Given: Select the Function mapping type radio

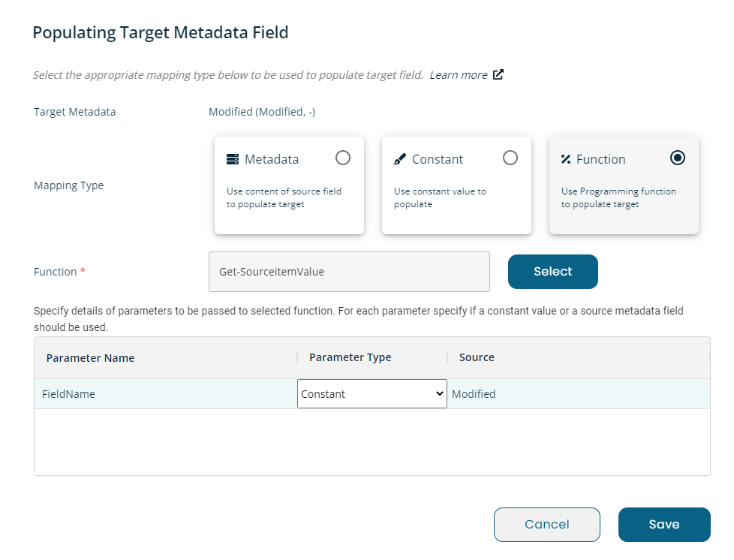Looking at the screenshot, I should click(x=678, y=158).
